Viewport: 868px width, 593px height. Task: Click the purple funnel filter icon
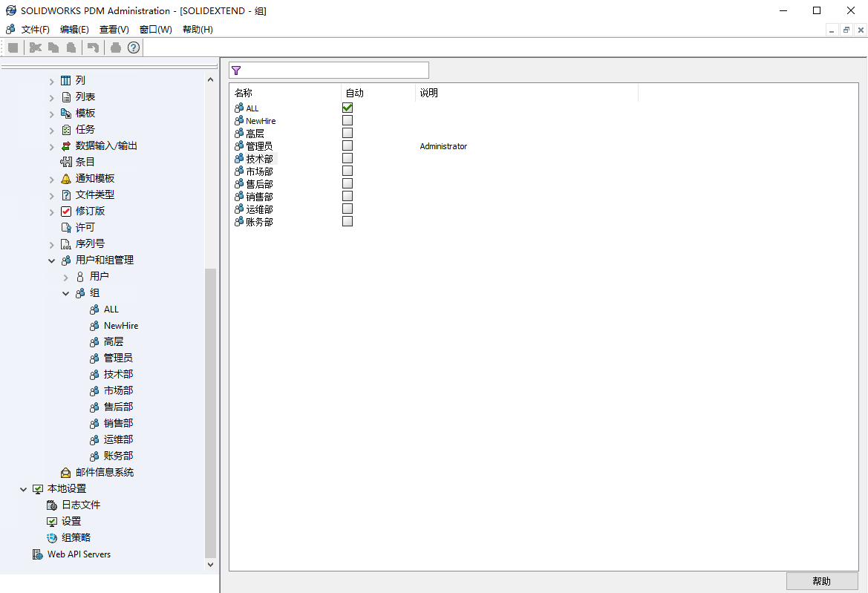(236, 69)
